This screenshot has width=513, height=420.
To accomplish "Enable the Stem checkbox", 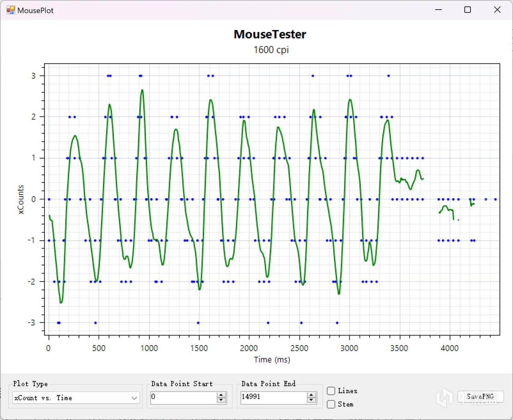I will coord(331,404).
